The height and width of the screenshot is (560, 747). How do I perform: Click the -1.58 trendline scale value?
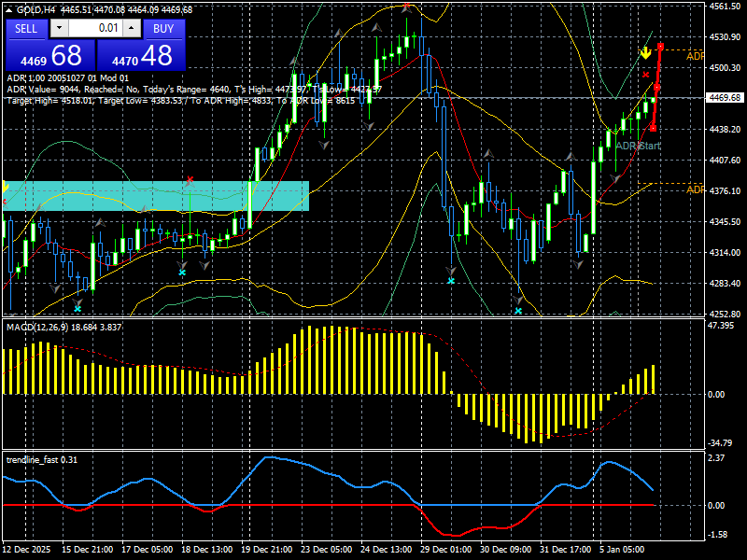718,535
